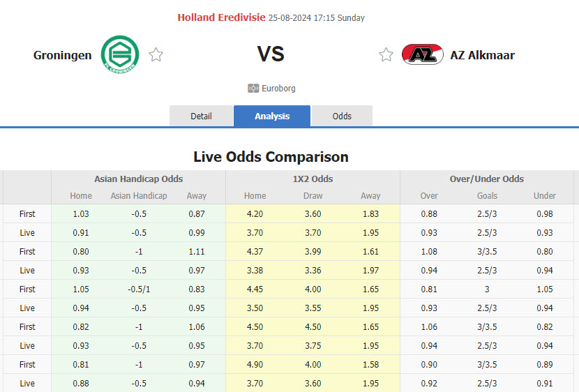
Task: Click the Asian Handicap subheader
Action: (x=139, y=196)
